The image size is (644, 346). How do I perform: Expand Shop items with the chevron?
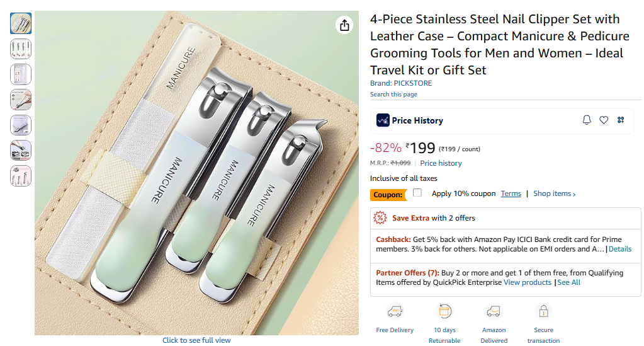[554, 194]
